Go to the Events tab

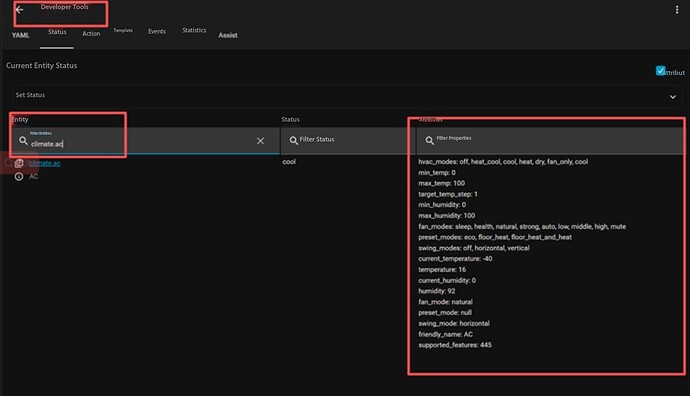[x=157, y=32]
